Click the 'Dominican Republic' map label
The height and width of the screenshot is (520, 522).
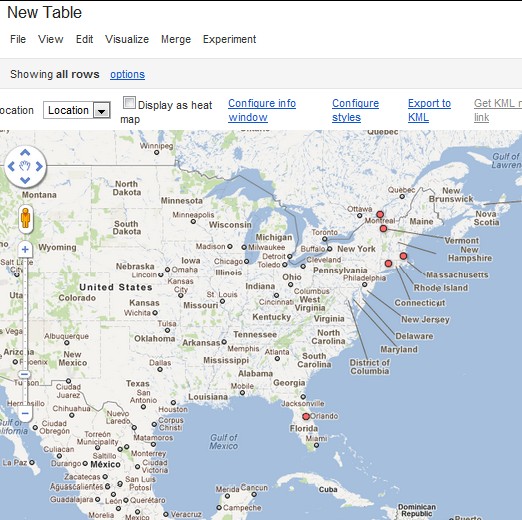pos(417,510)
